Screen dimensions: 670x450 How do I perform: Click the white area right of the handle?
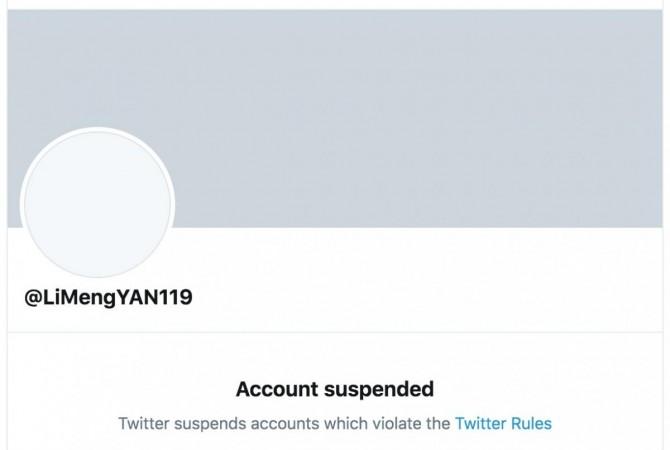(x=427, y=297)
